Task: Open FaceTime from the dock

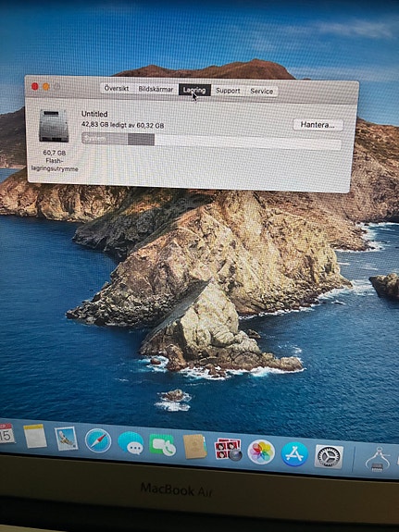Action: 162,445
